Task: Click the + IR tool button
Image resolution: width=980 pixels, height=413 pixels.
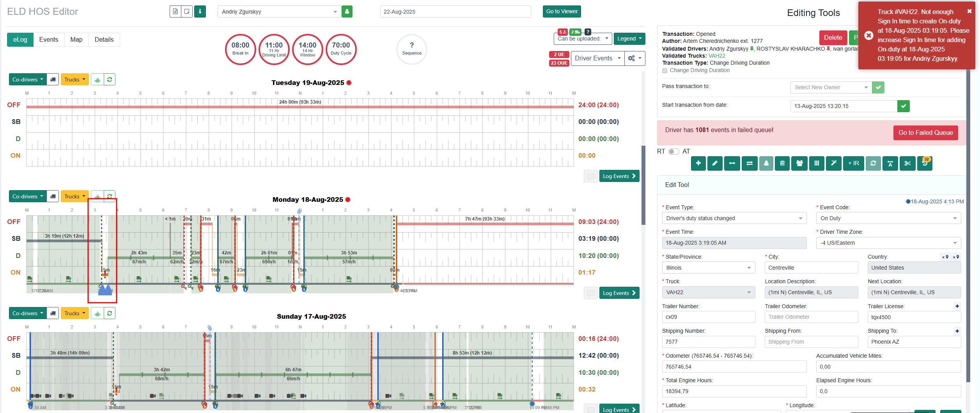Action: 853,163
